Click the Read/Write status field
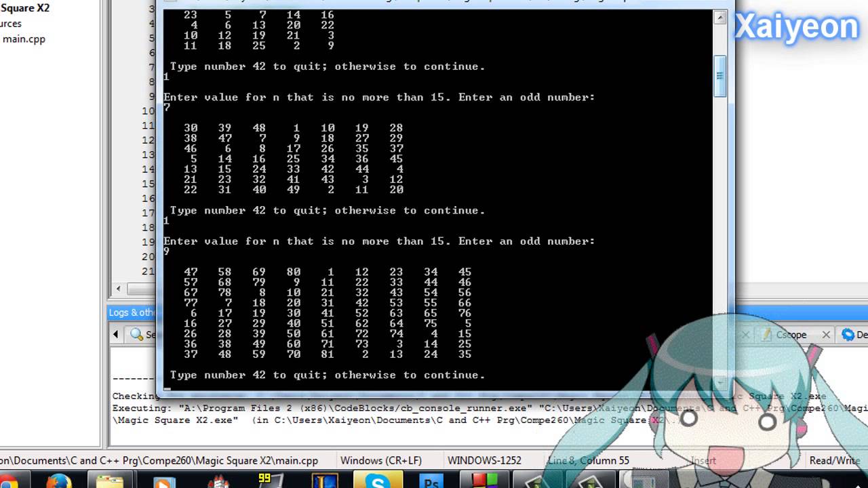 click(x=835, y=460)
